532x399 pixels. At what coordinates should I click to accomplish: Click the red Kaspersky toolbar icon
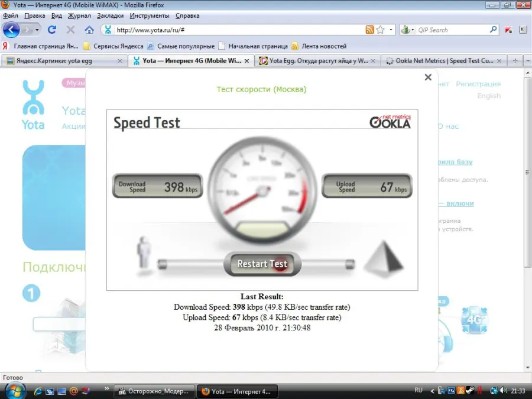click(x=508, y=30)
